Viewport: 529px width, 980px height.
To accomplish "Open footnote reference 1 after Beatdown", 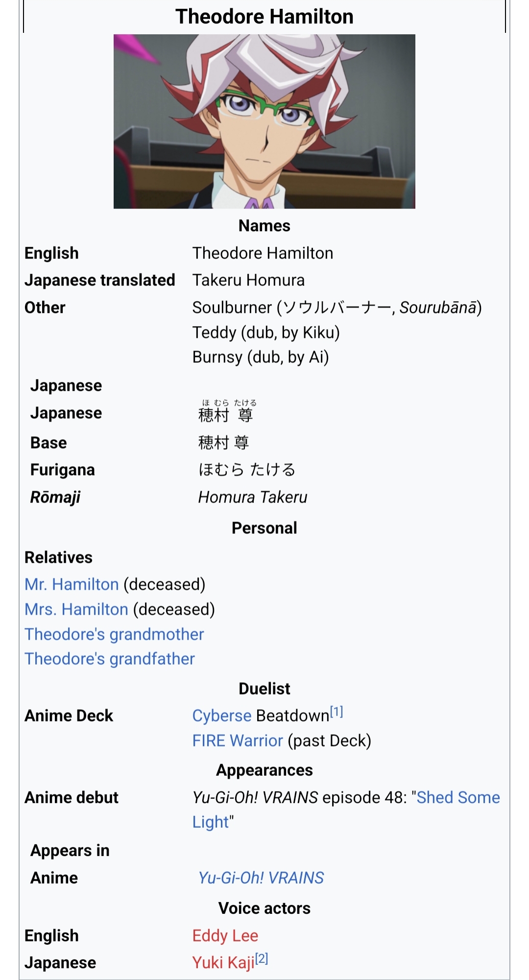I will [337, 712].
